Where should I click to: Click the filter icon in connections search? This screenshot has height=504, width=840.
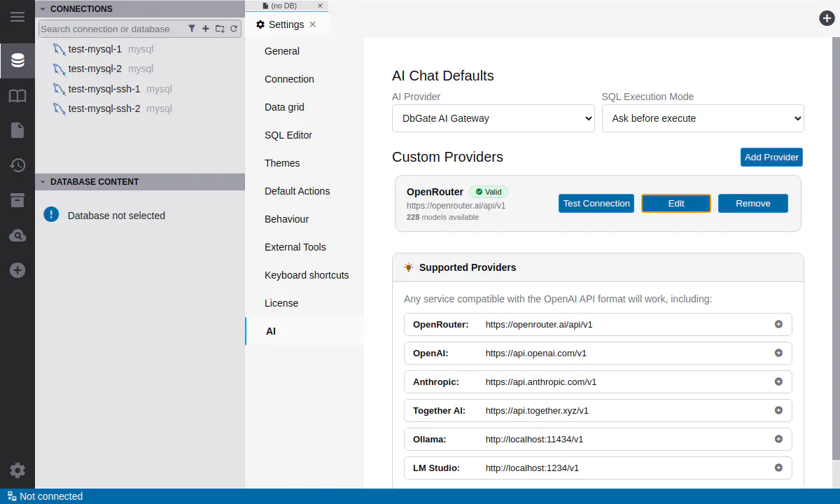(x=192, y=29)
